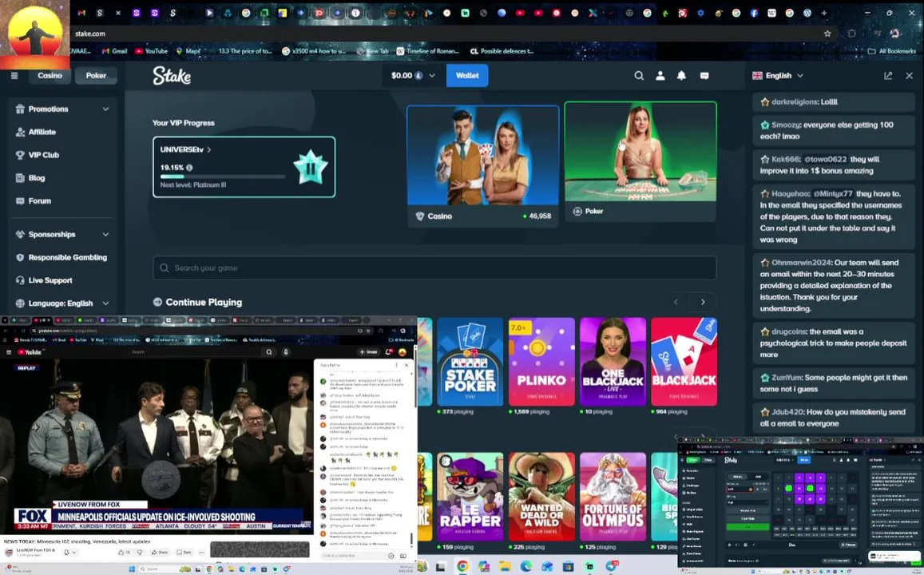Open Microsoft Store from the taskbar
Image resolution: width=924 pixels, height=575 pixels.
tap(568, 566)
